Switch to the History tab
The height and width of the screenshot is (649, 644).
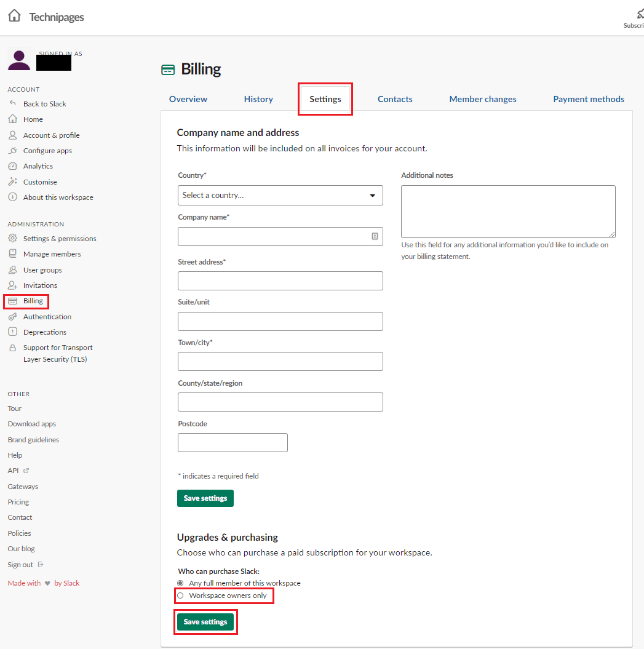[258, 99]
